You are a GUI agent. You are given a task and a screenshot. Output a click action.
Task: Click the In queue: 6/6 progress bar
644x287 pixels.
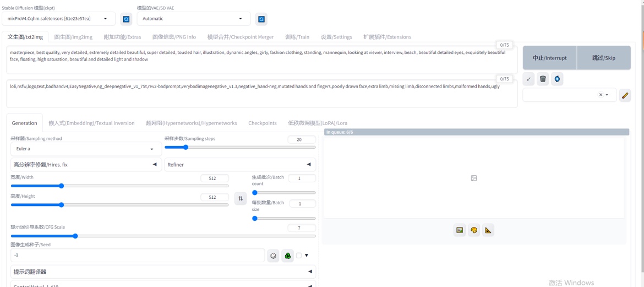477,132
